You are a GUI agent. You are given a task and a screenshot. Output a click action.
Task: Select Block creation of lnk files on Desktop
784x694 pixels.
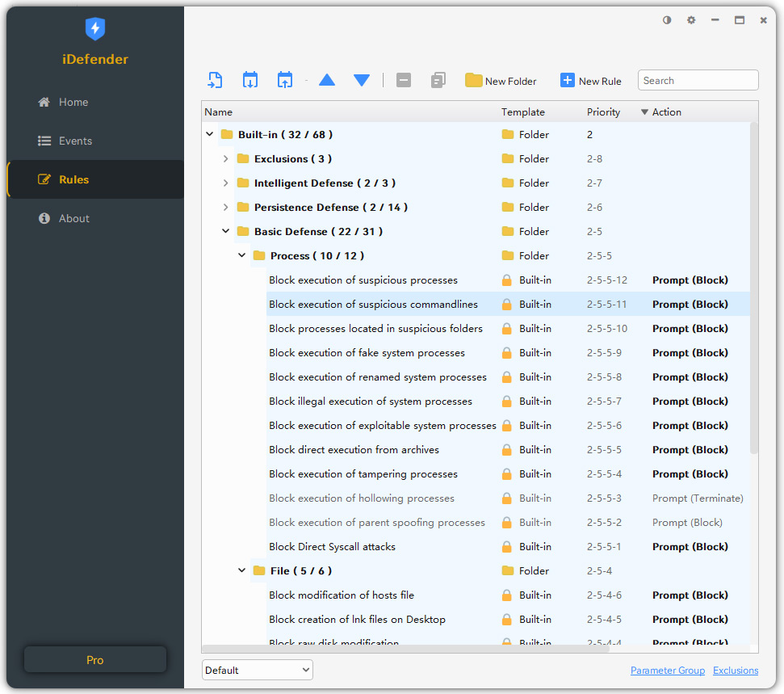(x=357, y=620)
